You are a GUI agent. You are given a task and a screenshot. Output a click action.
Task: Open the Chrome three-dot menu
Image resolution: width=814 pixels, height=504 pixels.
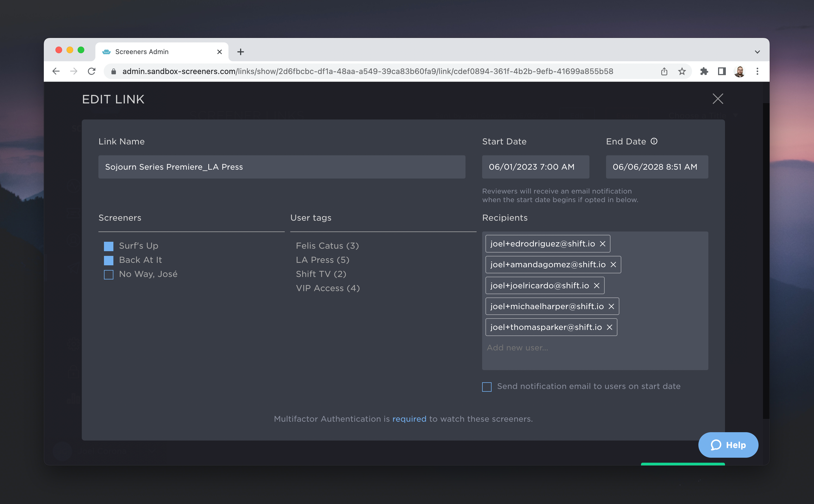pyautogui.click(x=757, y=71)
